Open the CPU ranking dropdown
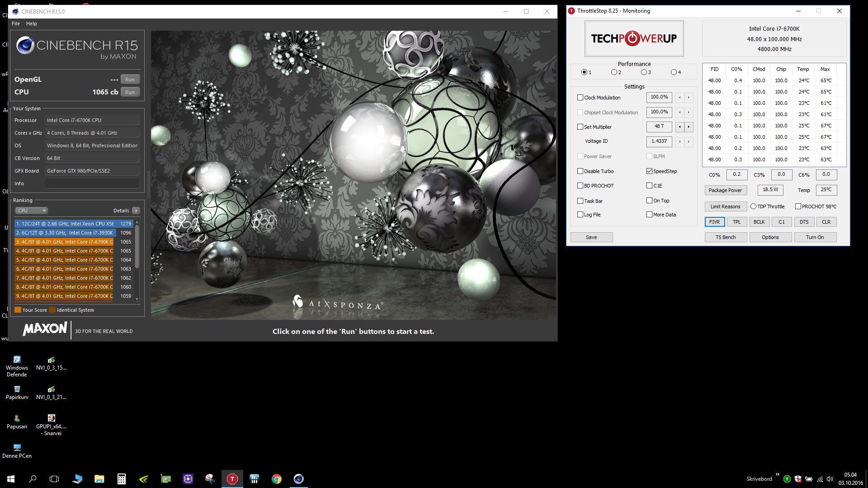This screenshot has height=488, width=868. [x=31, y=211]
